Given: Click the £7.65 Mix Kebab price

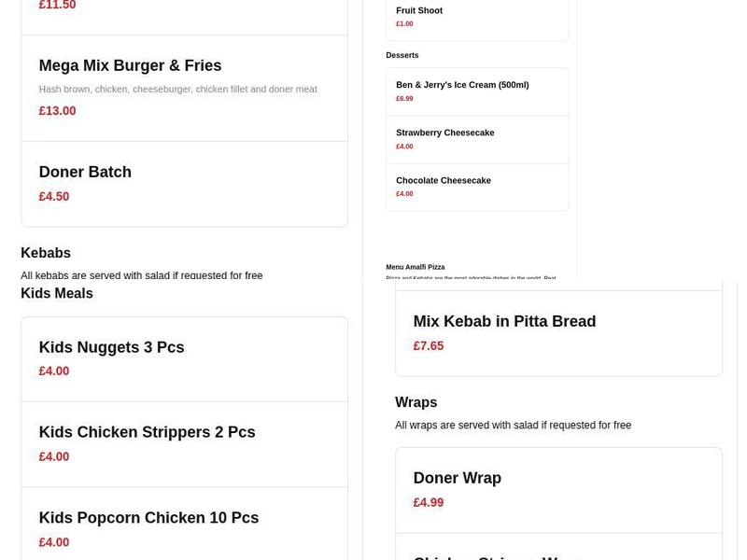Looking at the screenshot, I should click(x=429, y=346).
